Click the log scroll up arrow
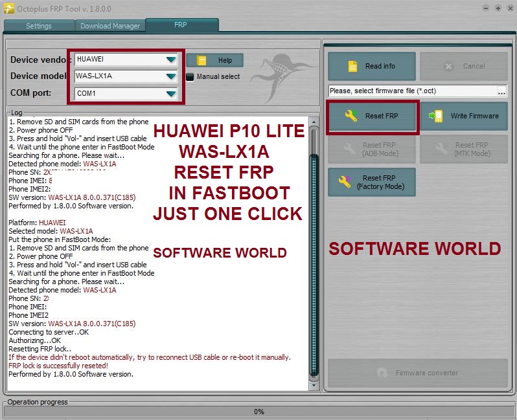The width and height of the screenshot is (517, 420). point(314,122)
